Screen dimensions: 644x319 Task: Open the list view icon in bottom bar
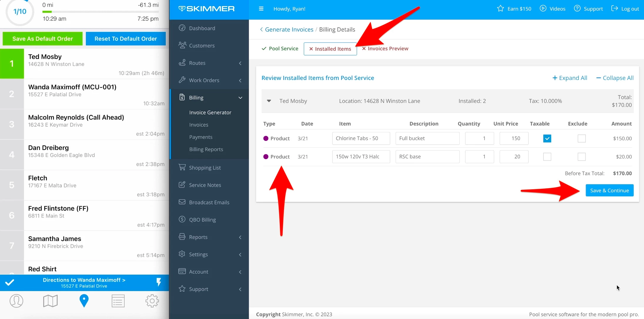tap(118, 301)
